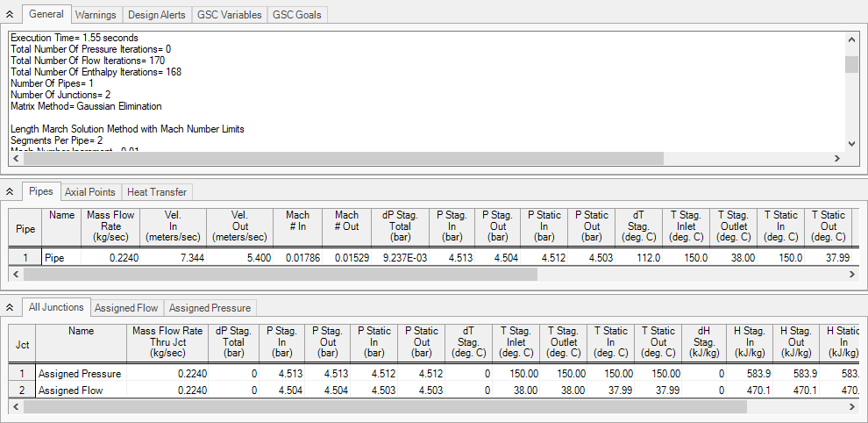This screenshot has height=423, width=868.
Task: Select the Mass Flow Rate column header in Pipes
Action: coord(110,226)
